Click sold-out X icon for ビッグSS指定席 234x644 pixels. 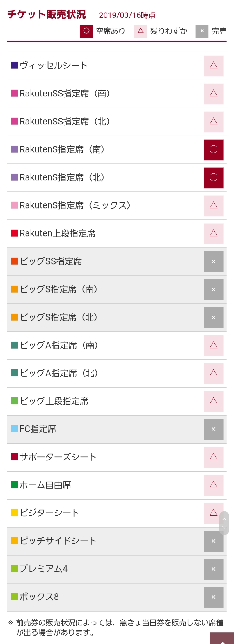[x=213, y=262]
